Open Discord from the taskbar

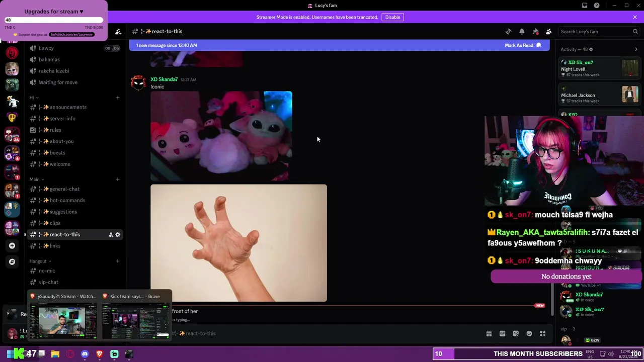(85, 354)
